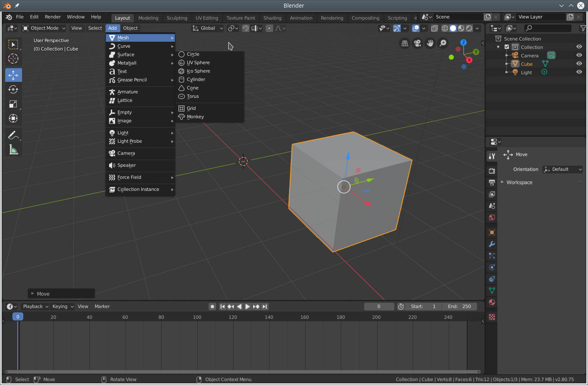Image resolution: width=588 pixels, height=385 pixels.
Task: Hide the Light object in the outliner
Action: point(579,72)
